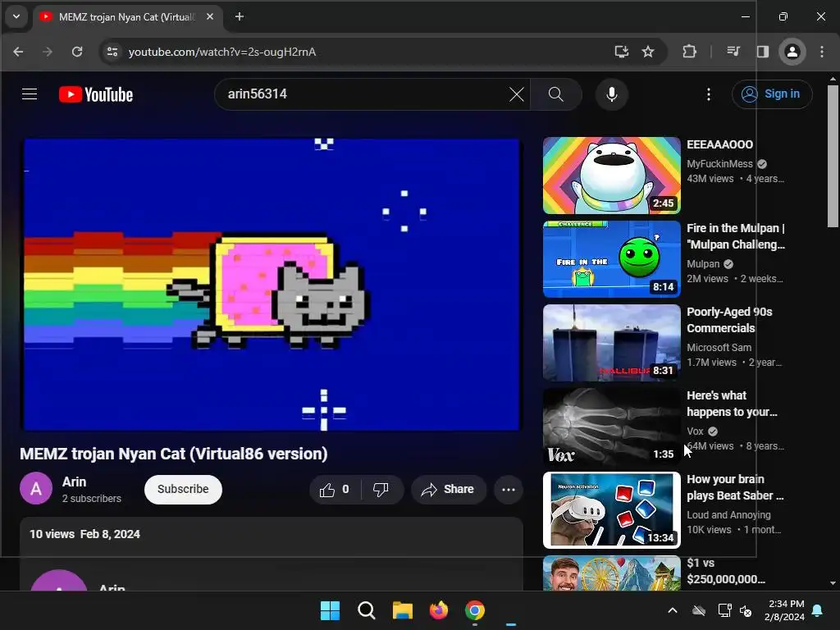This screenshot has height=630, width=840.
Task: Select the MEMZ trojan Nyan Cat tab
Action: click(127, 17)
